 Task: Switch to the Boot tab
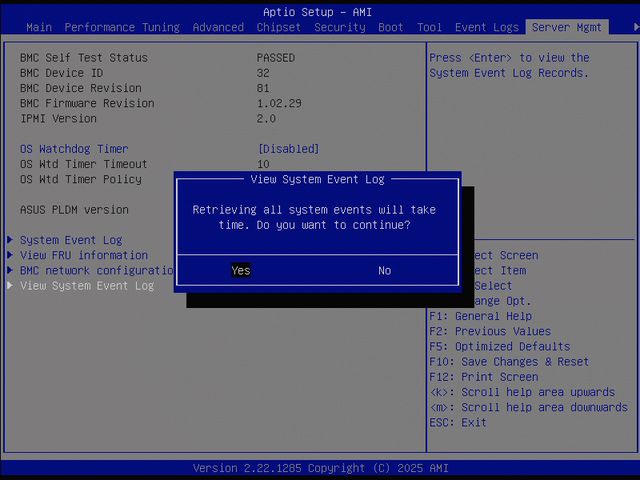coord(391,27)
